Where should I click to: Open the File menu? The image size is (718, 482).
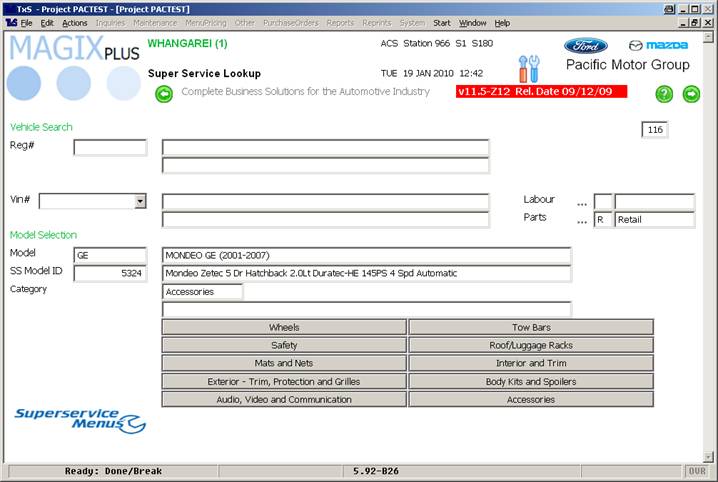tap(26, 22)
